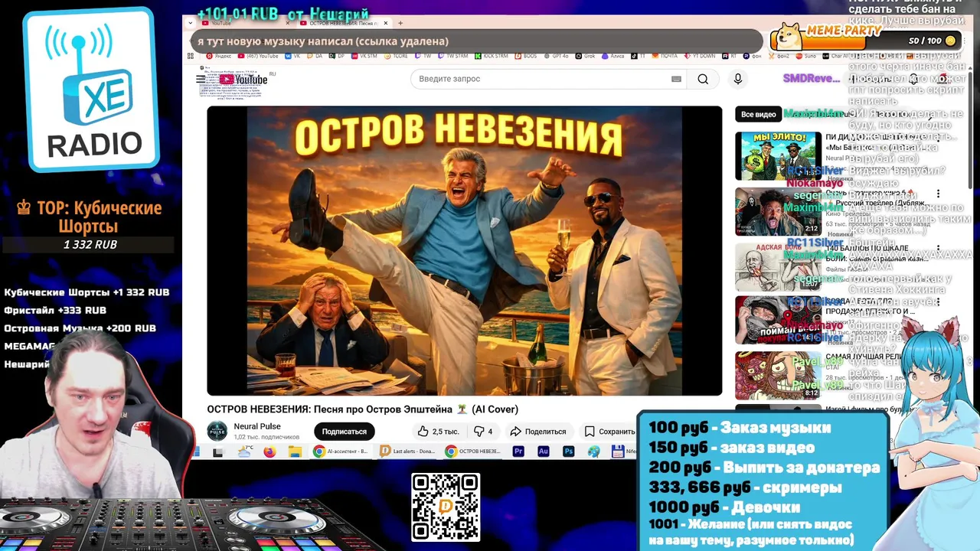980x551 pixels.
Task: Open the TCORE bookmark
Action: [x=397, y=56]
